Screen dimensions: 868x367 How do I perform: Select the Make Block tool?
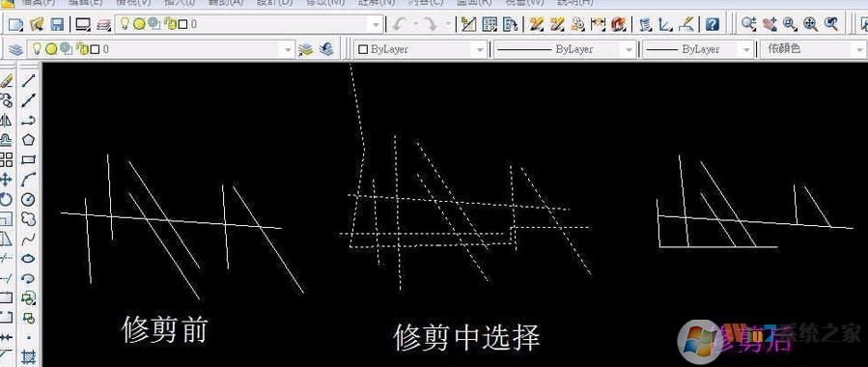click(x=28, y=319)
